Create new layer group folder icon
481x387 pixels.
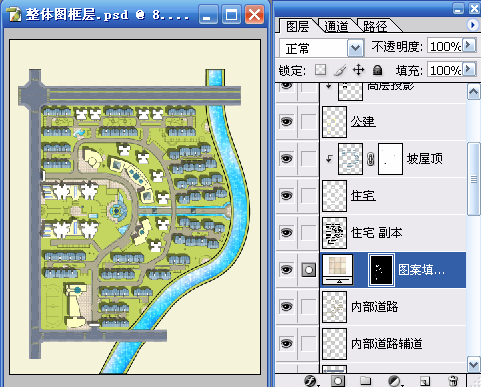[x=365, y=381]
